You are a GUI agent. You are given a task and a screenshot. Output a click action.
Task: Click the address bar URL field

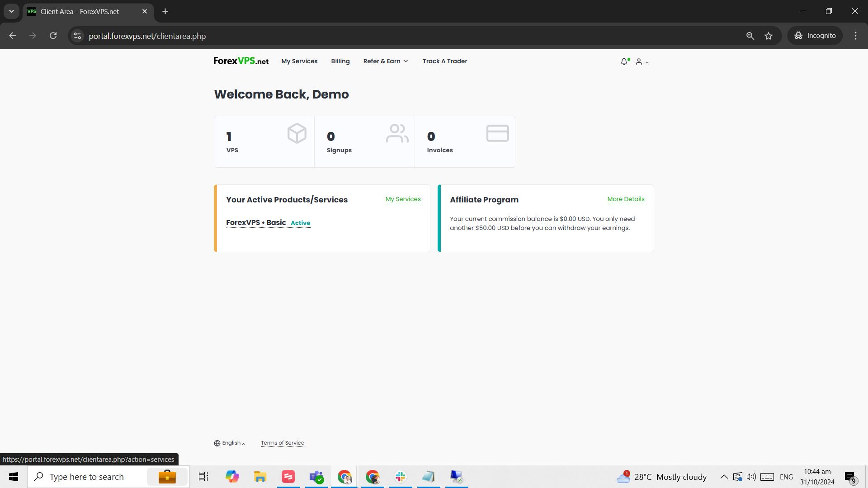pyautogui.click(x=407, y=36)
